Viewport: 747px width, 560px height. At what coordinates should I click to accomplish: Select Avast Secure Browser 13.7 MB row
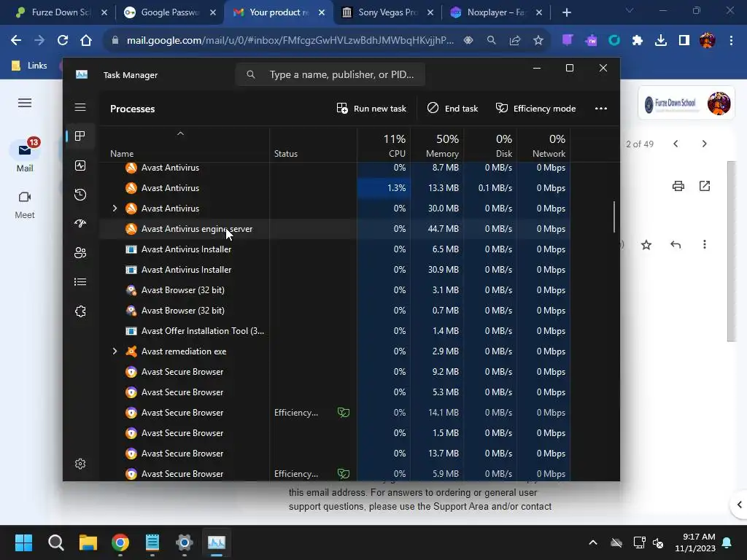coord(335,454)
